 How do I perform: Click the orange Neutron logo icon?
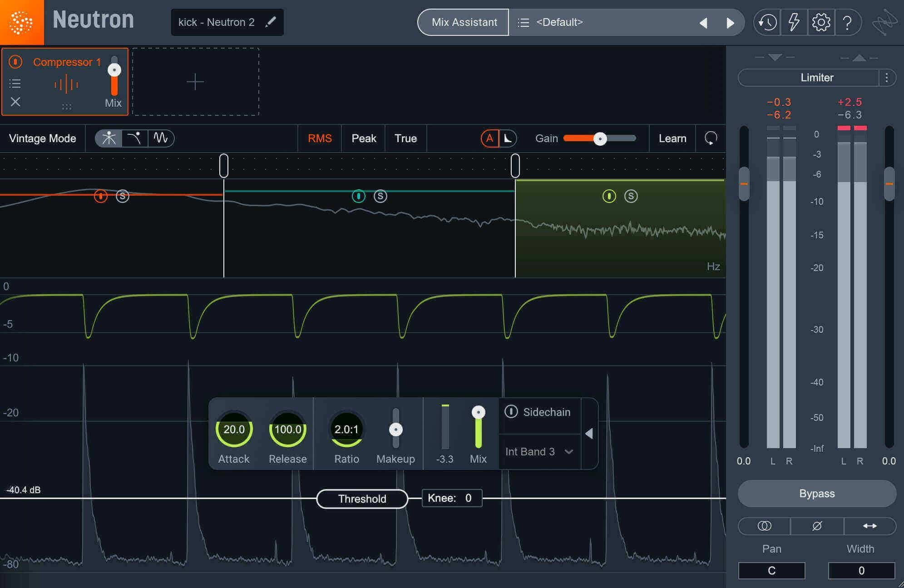[21, 22]
